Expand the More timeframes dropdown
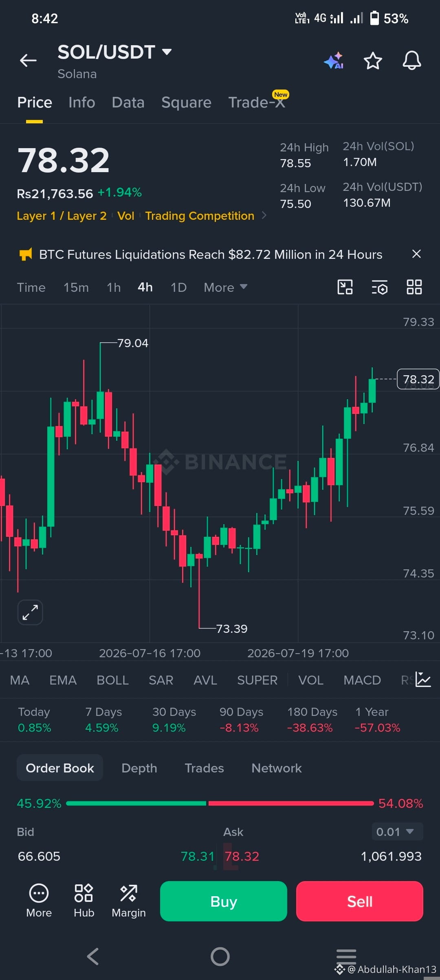Viewport: 440px width, 980px height. point(226,287)
